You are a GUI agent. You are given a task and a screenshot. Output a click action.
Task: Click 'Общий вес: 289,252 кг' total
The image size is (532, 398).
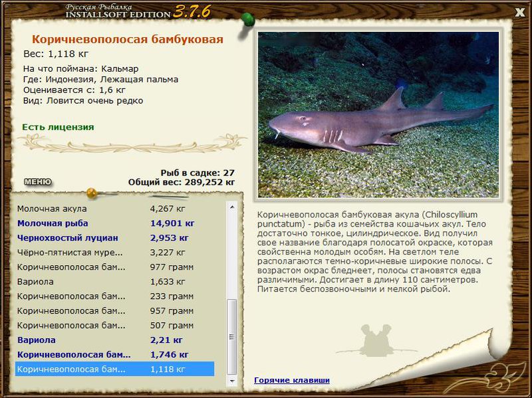point(182,182)
